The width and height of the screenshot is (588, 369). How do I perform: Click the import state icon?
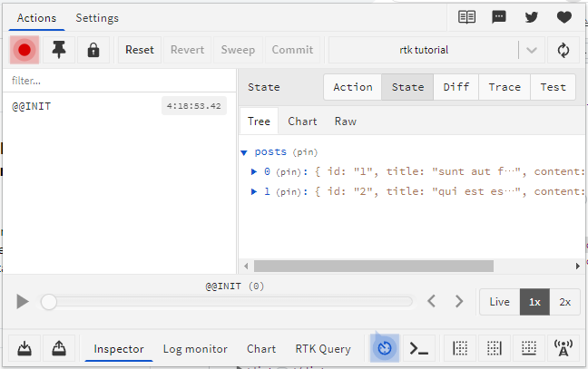(24, 348)
